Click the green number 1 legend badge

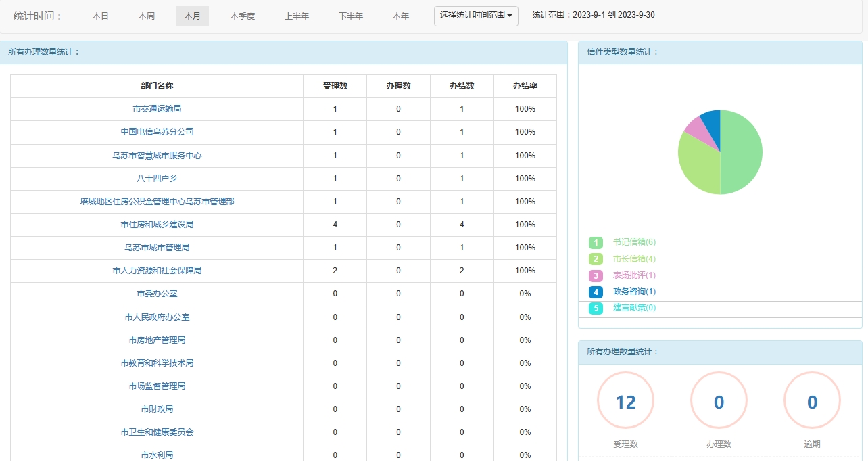pyautogui.click(x=596, y=243)
